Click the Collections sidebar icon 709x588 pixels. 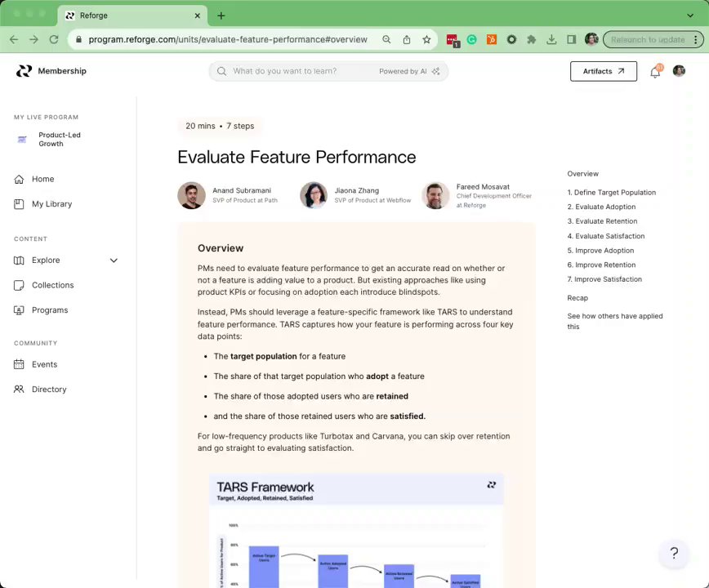point(19,285)
